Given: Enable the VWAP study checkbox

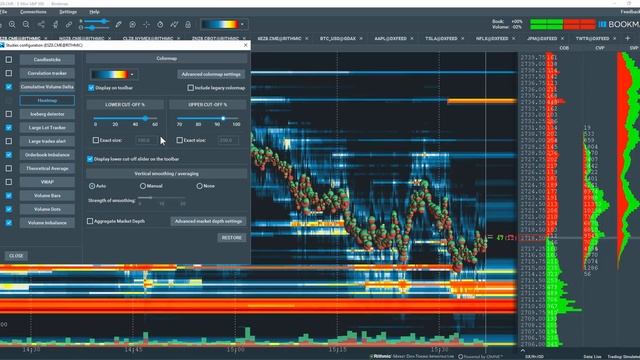Looking at the screenshot, I should coord(9,182).
